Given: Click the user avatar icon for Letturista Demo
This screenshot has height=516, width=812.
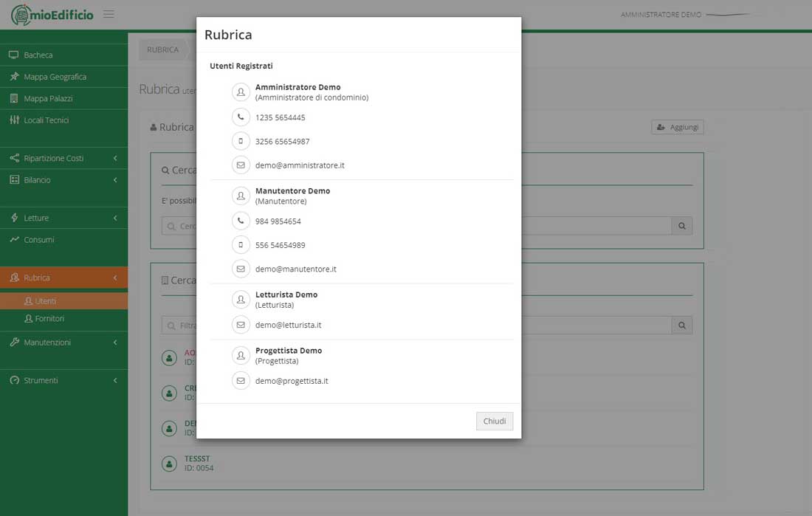Looking at the screenshot, I should point(241,299).
